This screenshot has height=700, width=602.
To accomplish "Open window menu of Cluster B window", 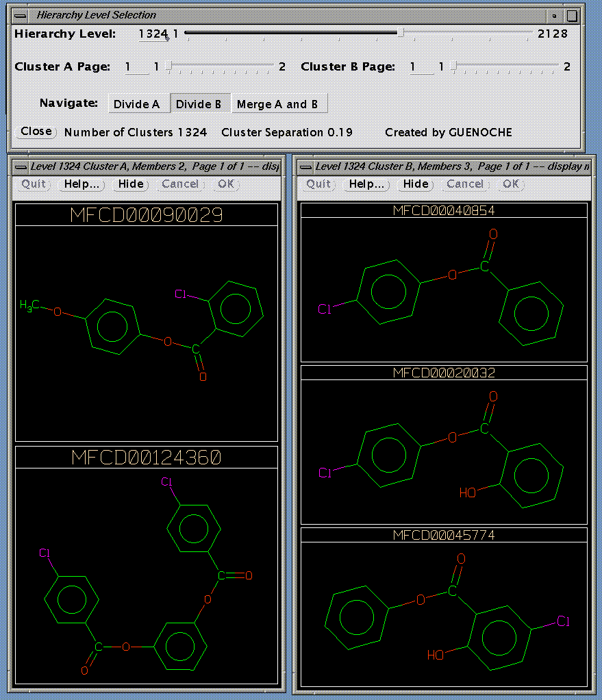I will point(306,166).
